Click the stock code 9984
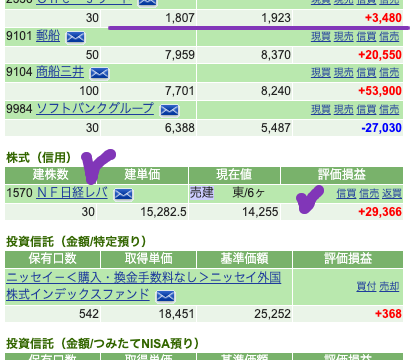Screen dimensions: 415x360 (19, 109)
